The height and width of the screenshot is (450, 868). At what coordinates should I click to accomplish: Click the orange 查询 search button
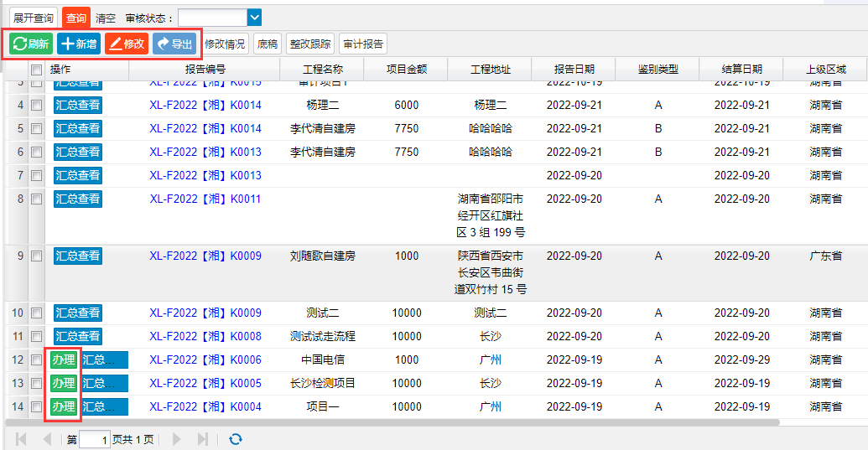point(75,18)
